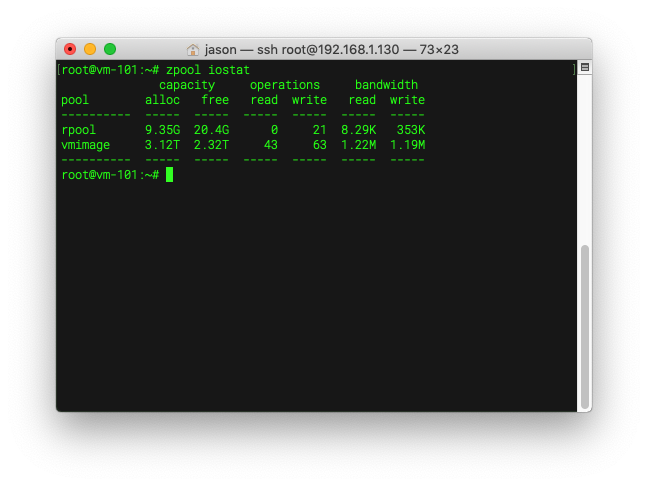Click the window title 'jason — ssh root@192.168.1.130'
The height and width of the screenshot is (486, 648).
[302, 50]
